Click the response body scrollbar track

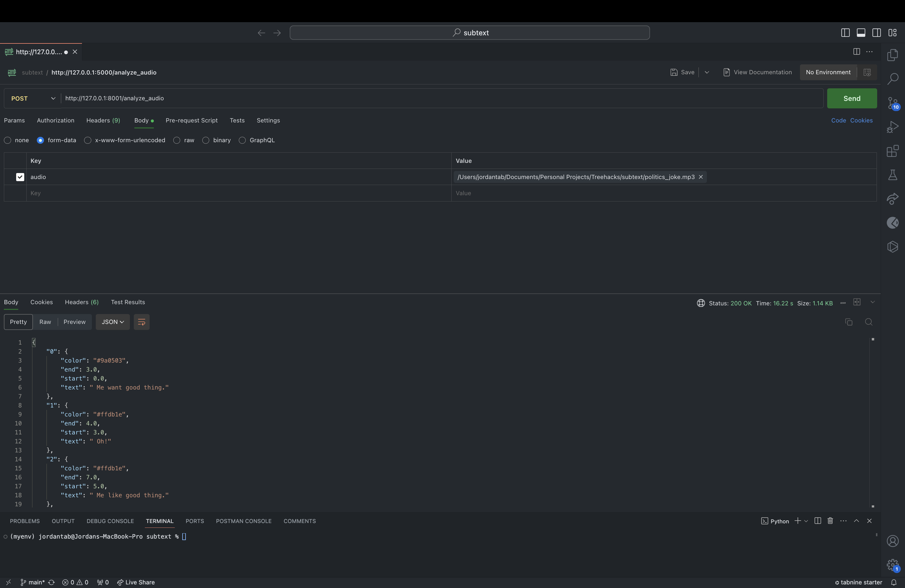click(x=873, y=422)
